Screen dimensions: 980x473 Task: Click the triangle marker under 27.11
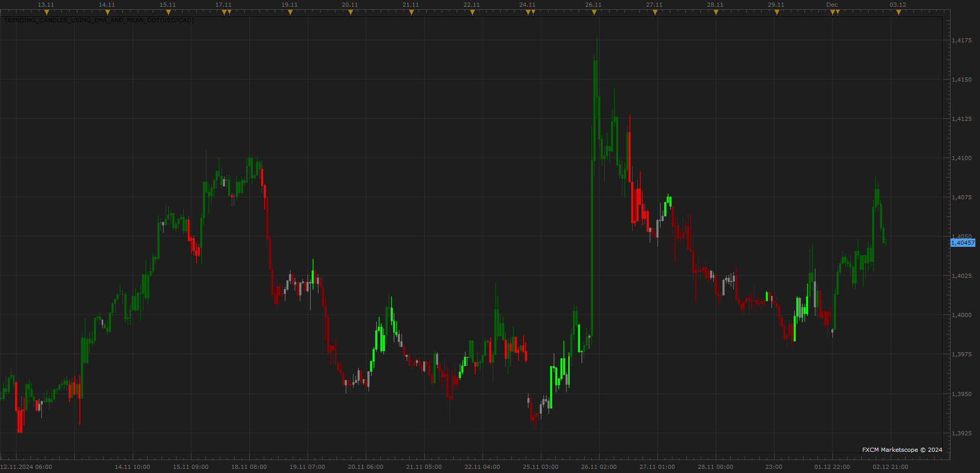tap(655, 12)
